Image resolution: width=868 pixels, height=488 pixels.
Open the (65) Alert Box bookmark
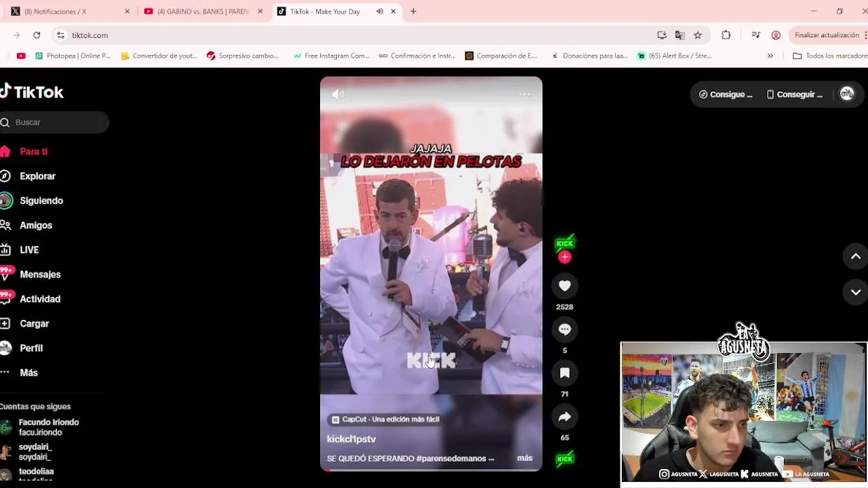coord(675,56)
